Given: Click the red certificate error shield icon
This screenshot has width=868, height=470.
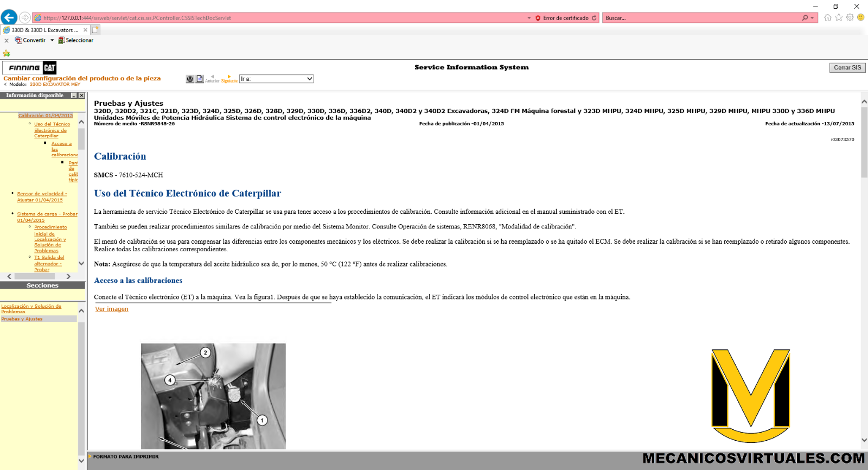Looking at the screenshot, I should (538, 18).
